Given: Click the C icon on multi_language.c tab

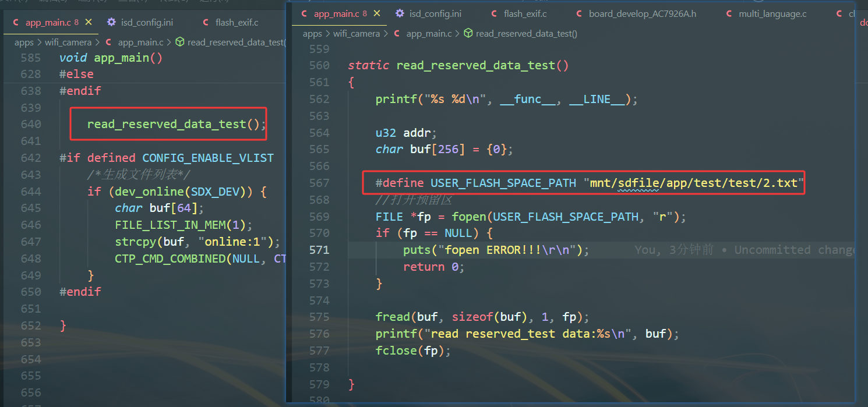Looking at the screenshot, I should pos(729,13).
